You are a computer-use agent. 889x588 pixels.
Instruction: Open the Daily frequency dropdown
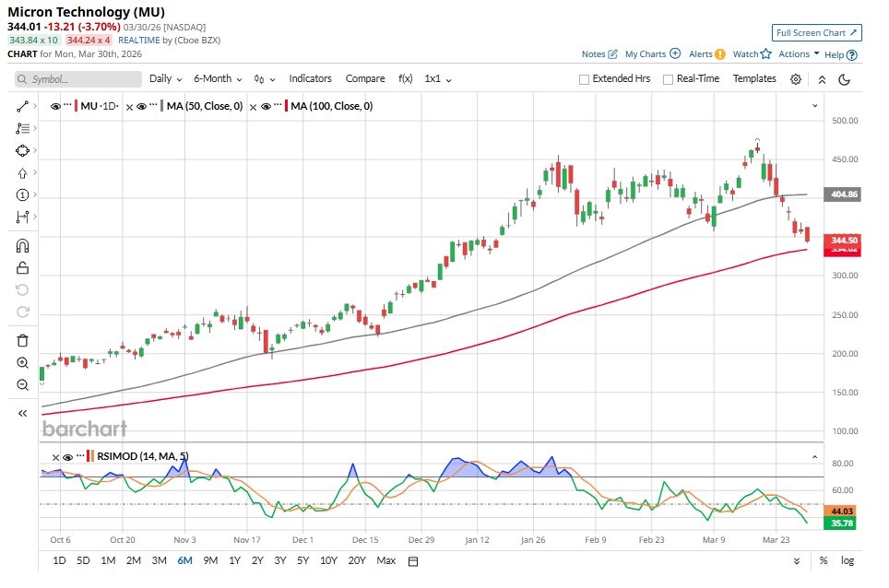click(x=165, y=79)
